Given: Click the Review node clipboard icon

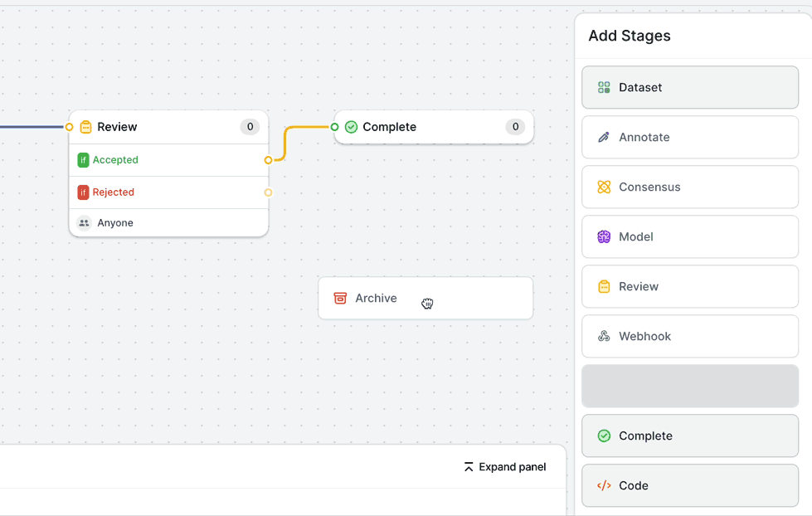Looking at the screenshot, I should pos(85,127).
